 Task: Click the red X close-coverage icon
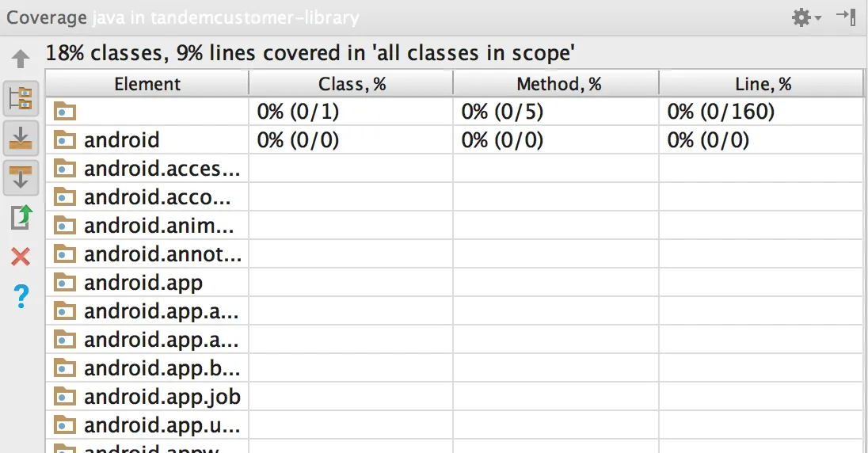(21, 257)
